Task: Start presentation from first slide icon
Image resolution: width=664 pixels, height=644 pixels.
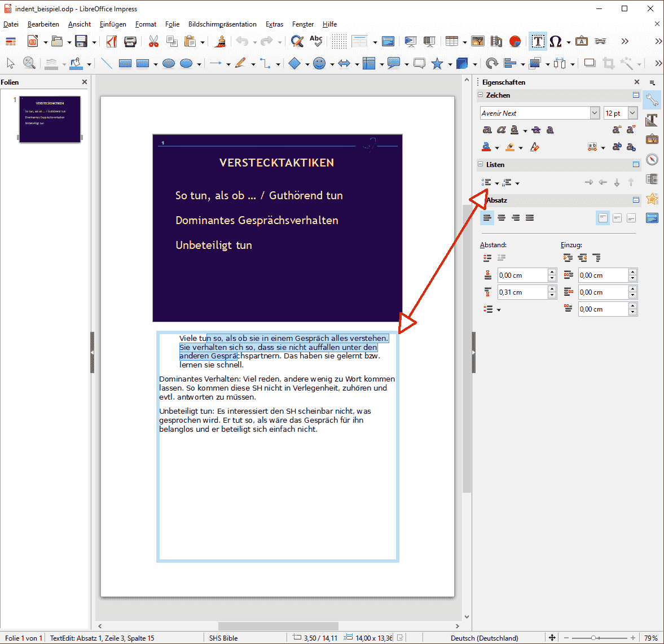Action: pos(410,41)
